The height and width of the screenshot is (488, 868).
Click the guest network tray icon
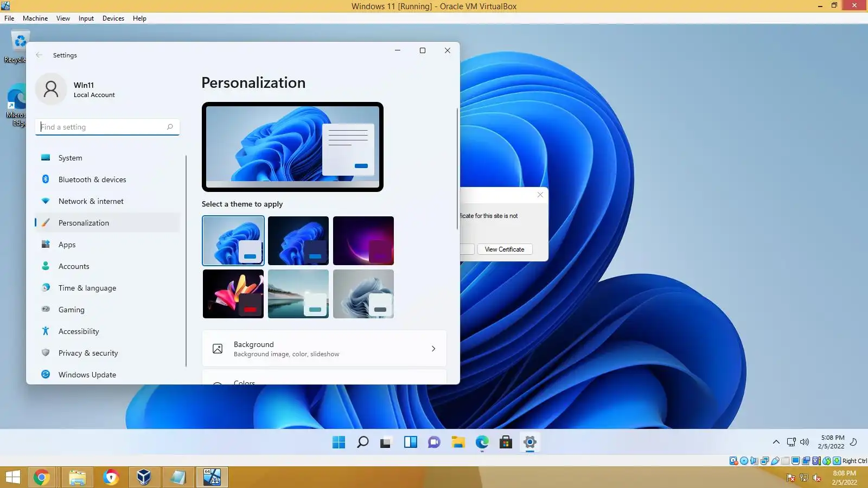[x=792, y=442]
